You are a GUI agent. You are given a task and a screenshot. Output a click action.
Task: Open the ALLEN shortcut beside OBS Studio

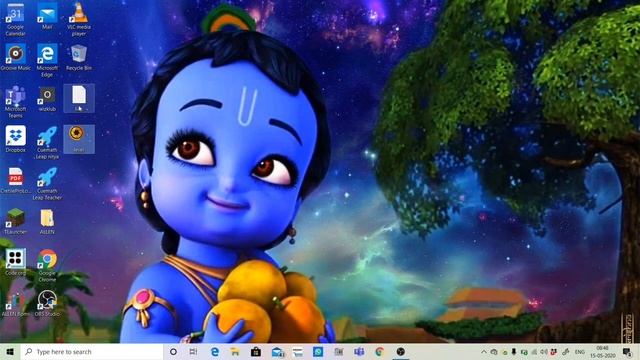tap(16, 303)
